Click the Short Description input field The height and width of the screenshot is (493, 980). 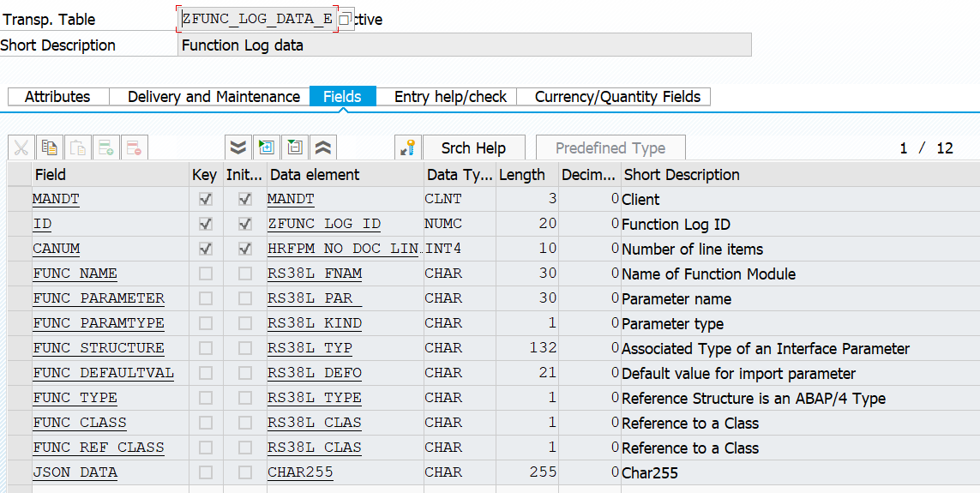465,45
